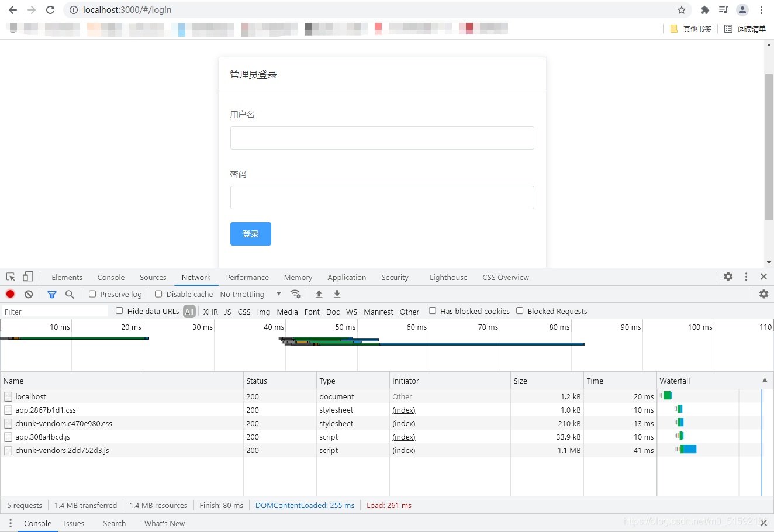The height and width of the screenshot is (532, 774).
Task: Check Has blocked cookies
Action: tap(433, 310)
